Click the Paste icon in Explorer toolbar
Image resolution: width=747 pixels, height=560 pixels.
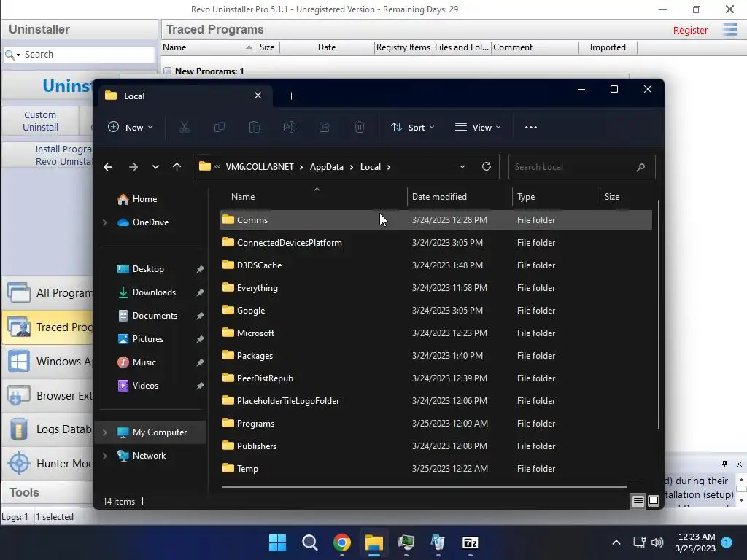click(255, 127)
